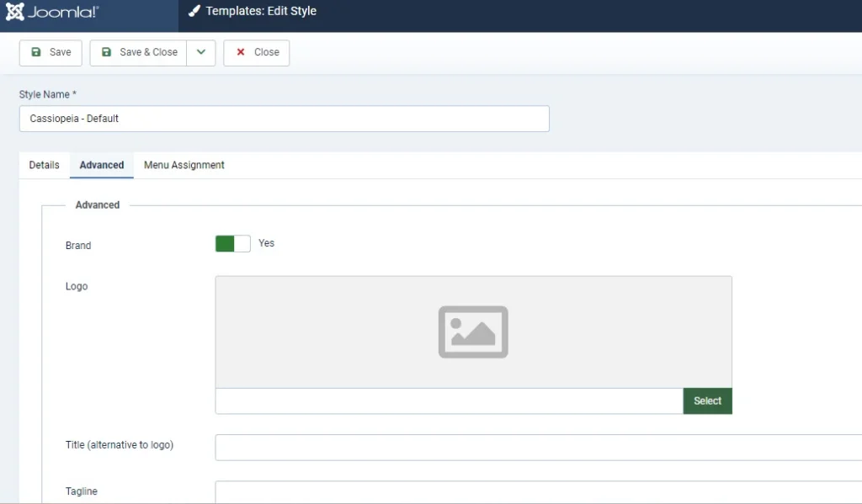Click the Save button
Screen dimensions: 862x504
51,53
